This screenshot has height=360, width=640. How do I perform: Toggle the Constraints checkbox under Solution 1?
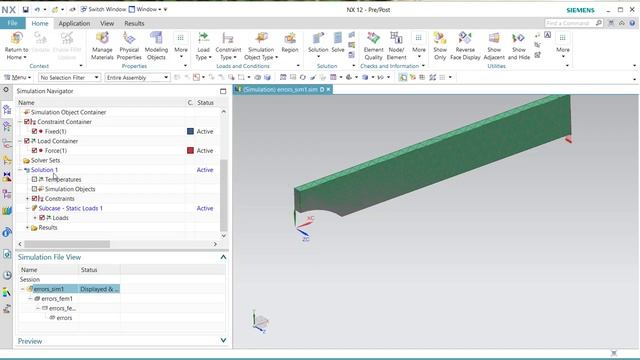pyautogui.click(x=34, y=199)
